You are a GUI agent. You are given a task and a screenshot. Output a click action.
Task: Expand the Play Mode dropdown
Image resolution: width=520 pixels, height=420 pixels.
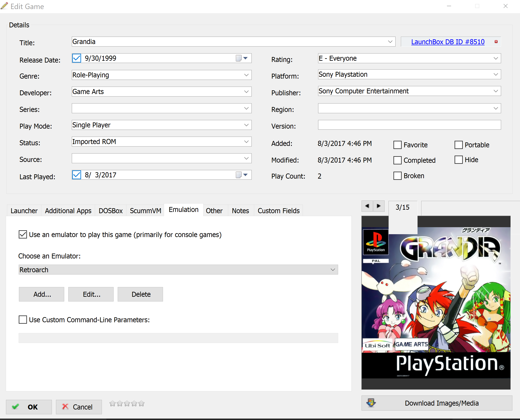click(246, 125)
